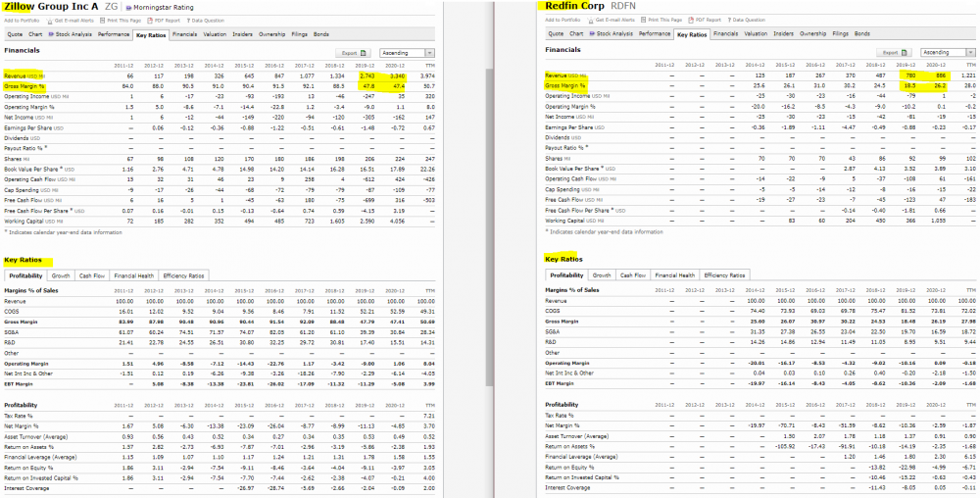Click Add to Portfolio on Redfin page
Viewport: 980px width, 498px height.
coord(563,20)
